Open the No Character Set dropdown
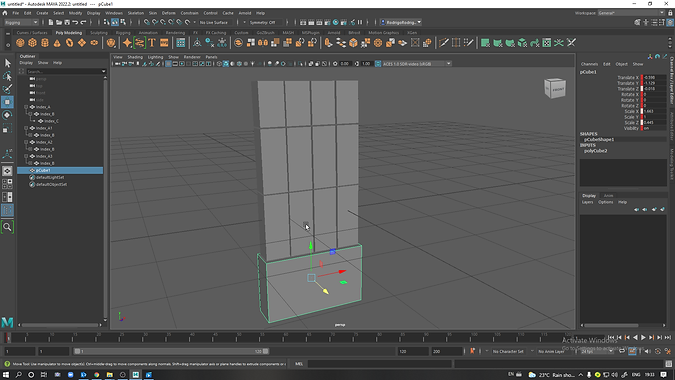 (x=511, y=351)
